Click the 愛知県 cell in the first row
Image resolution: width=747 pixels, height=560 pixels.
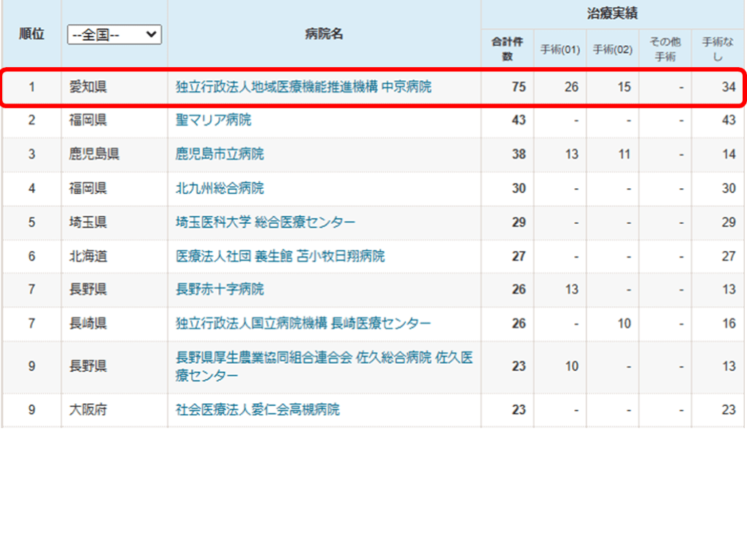[88, 87]
